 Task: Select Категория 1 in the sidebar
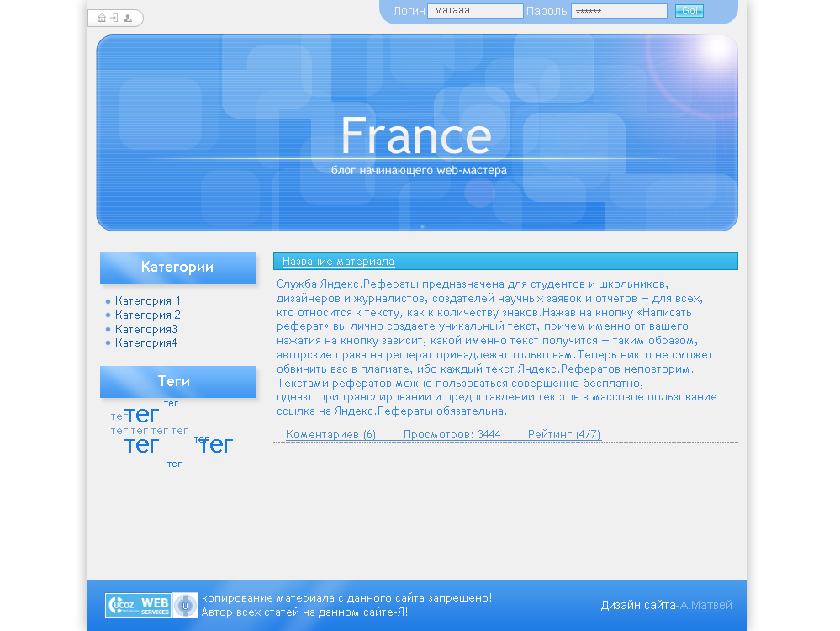[149, 300]
